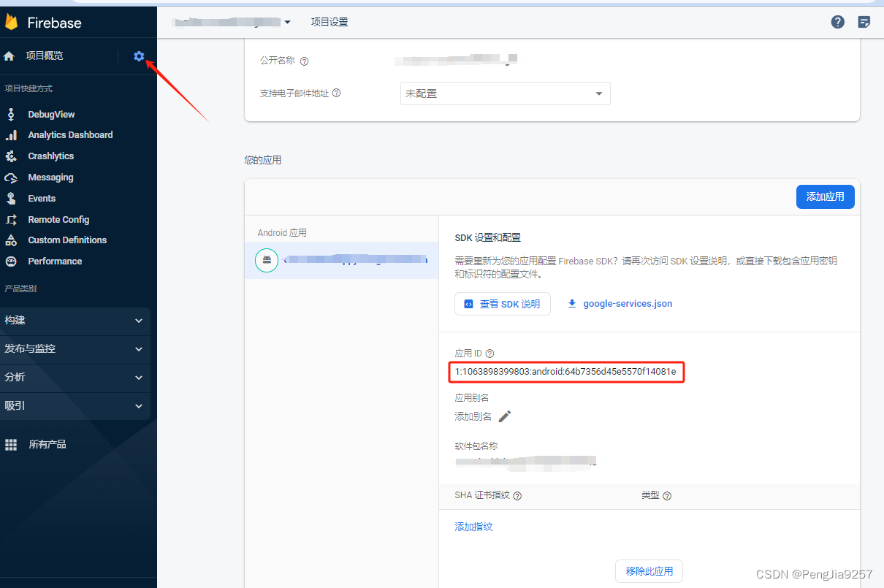The width and height of the screenshot is (884, 588).
Task: Click the download icon for google-services.json
Action: coord(573,304)
